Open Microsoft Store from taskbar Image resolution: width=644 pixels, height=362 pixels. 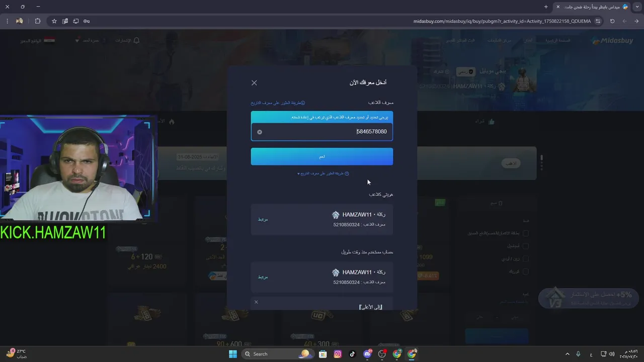(323, 354)
